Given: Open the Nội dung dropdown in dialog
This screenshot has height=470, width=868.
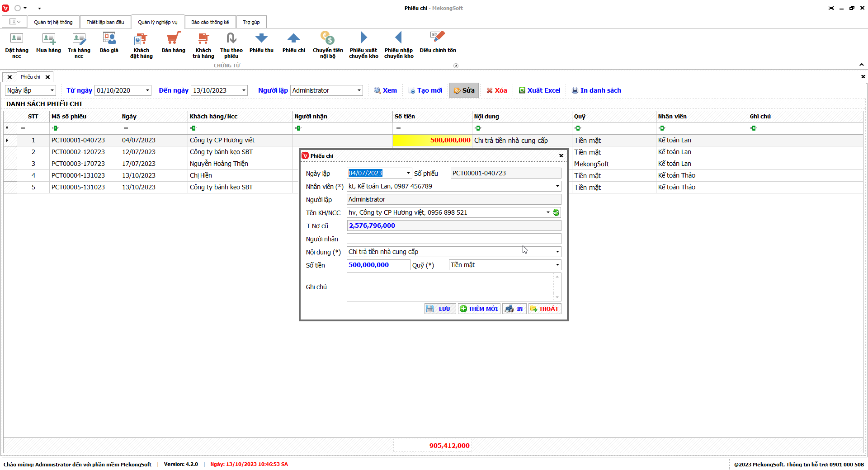Looking at the screenshot, I should coord(557,252).
